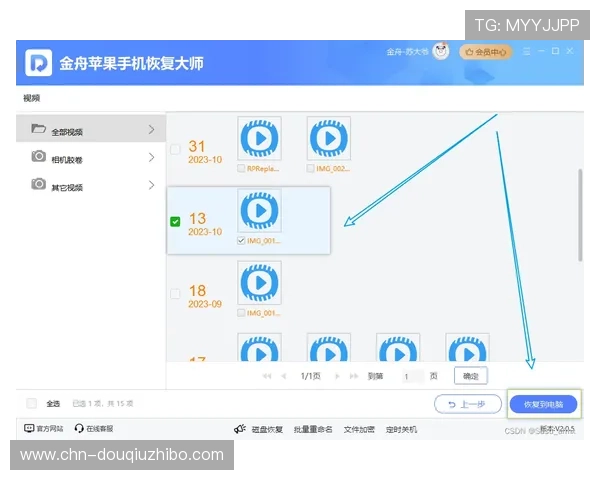
Task: Open the 批量重命名 batch rename link
Action: click(313, 429)
